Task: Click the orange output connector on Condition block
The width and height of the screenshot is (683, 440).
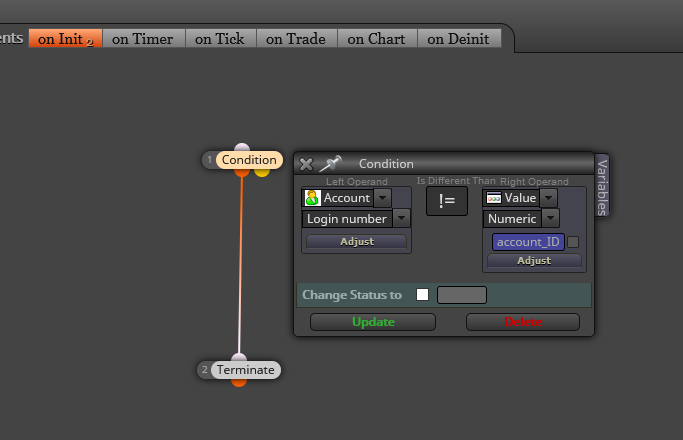Action: pyautogui.click(x=242, y=172)
